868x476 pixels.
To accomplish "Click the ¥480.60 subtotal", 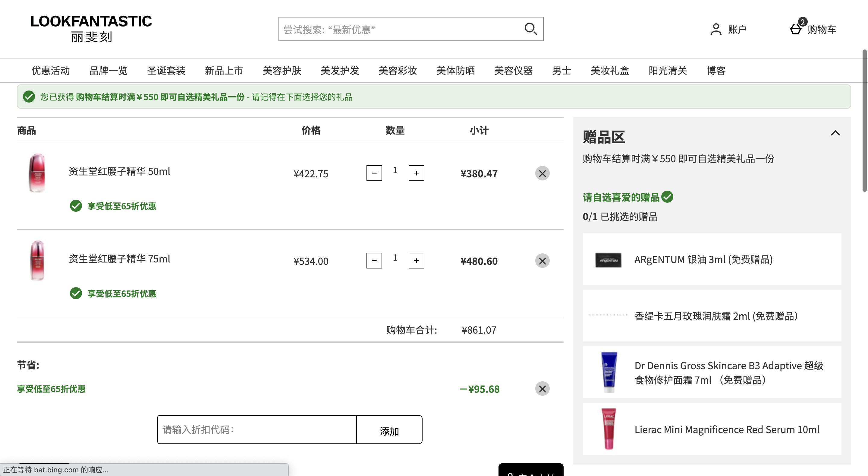I will pos(479,261).
